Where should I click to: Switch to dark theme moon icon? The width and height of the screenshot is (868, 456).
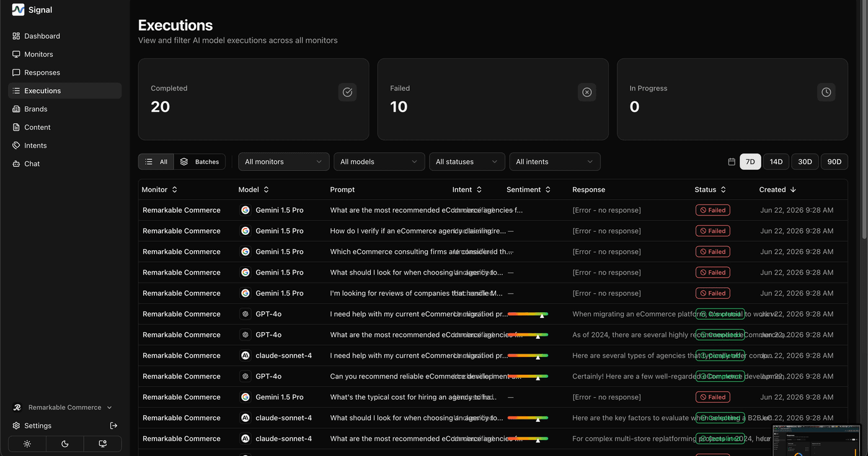tap(65, 444)
